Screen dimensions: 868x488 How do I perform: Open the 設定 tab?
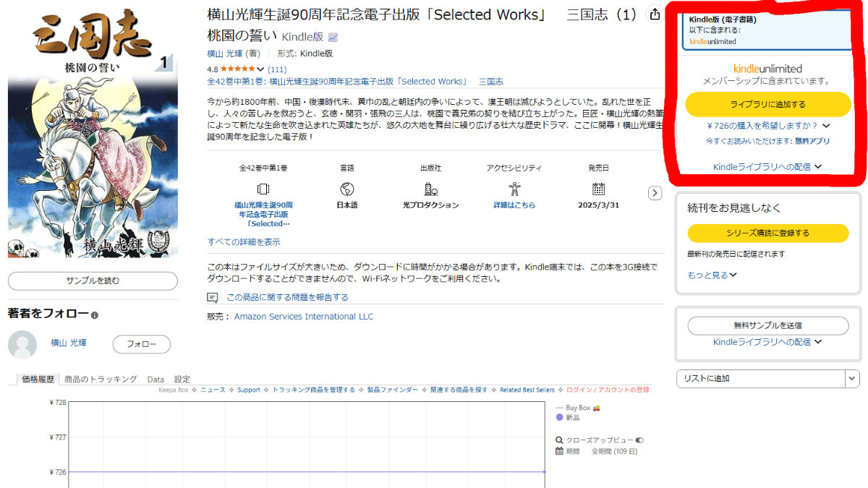pos(182,379)
